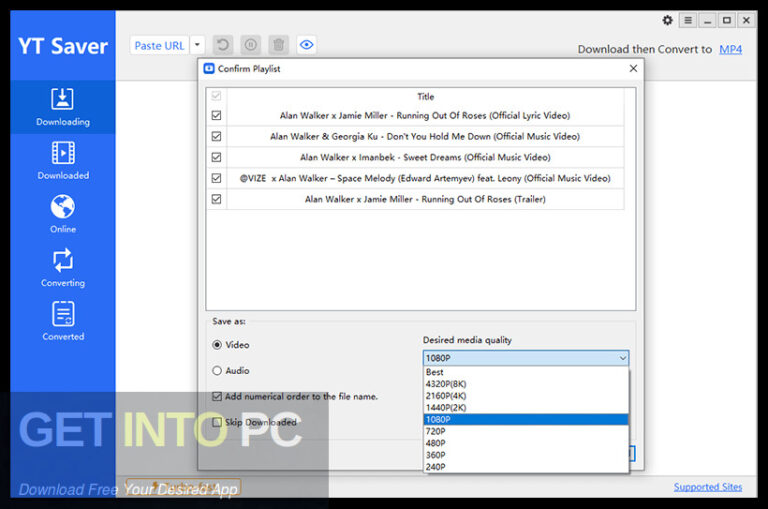Choose 240P quality option
The width and height of the screenshot is (768, 509).
[526, 467]
